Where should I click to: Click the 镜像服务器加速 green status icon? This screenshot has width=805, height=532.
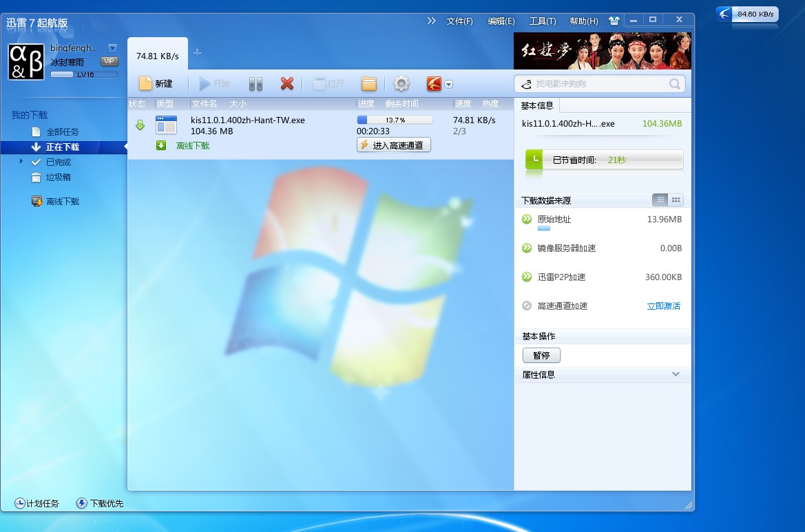(527, 248)
